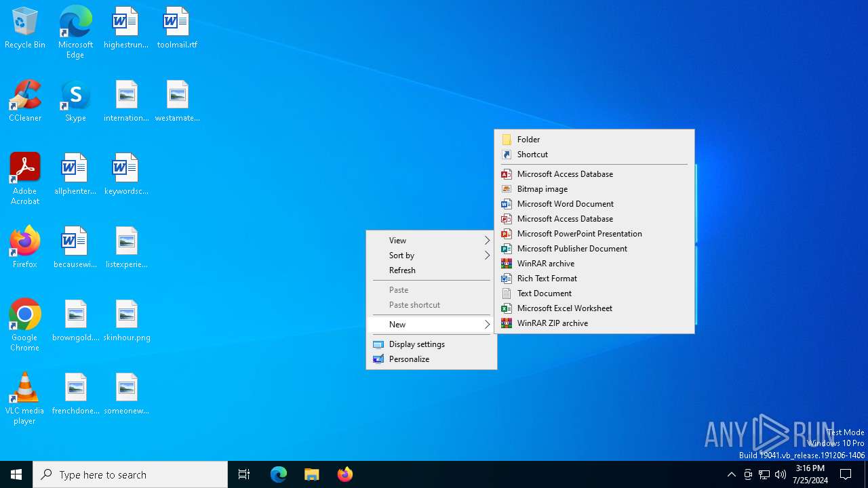Select the VLC media player shortcut

coord(25,399)
